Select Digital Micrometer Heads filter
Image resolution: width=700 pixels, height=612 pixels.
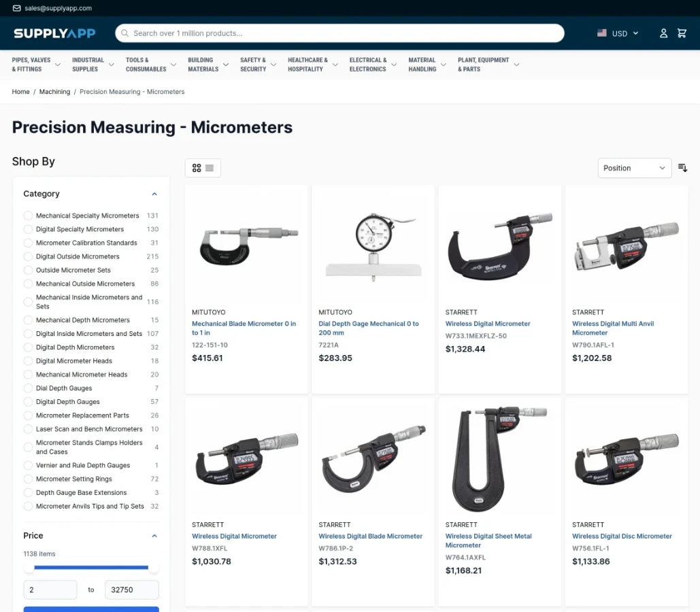pos(28,361)
